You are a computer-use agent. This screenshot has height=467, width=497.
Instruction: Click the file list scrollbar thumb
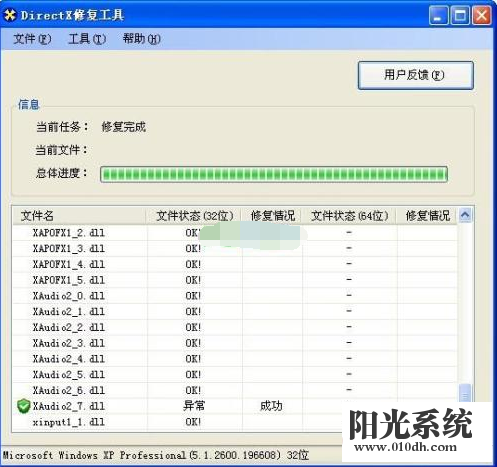coord(465,393)
